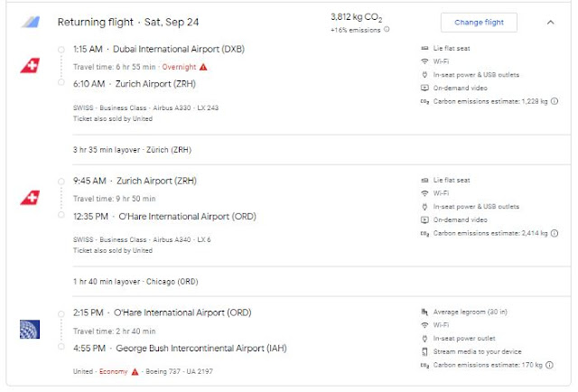Collapse the returning flight details chevron

tap(551, 22)
